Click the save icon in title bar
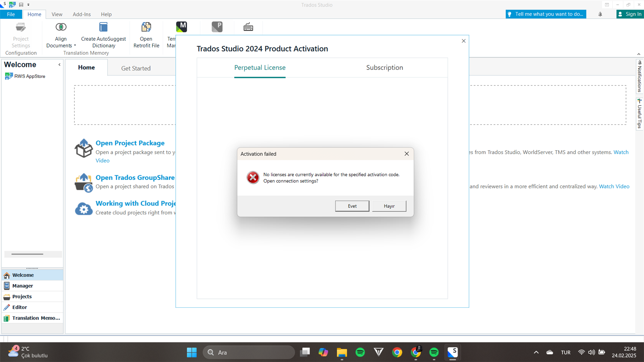Screen dimensions: 644x362 point(21,5)
